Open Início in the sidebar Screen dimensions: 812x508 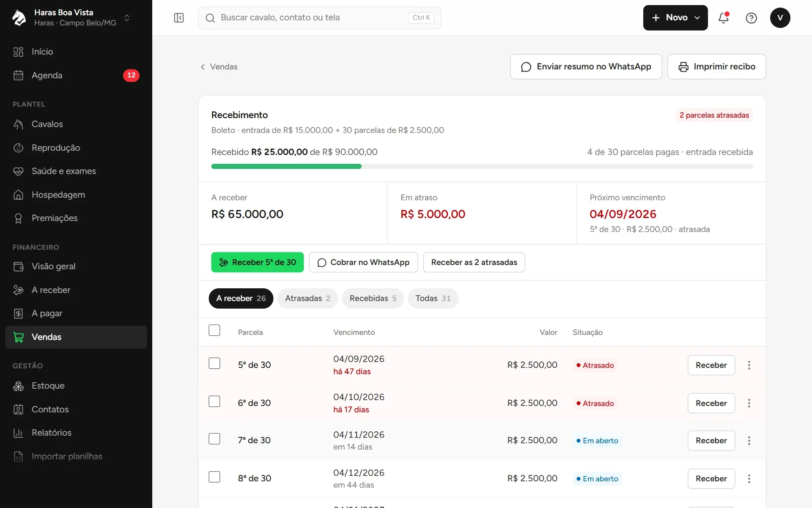[76, 52]
